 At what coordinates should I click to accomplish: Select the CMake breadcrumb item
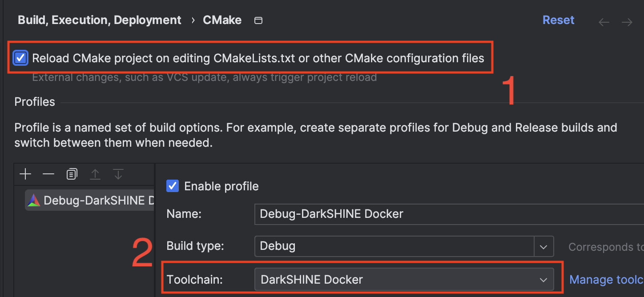point(222,20)
